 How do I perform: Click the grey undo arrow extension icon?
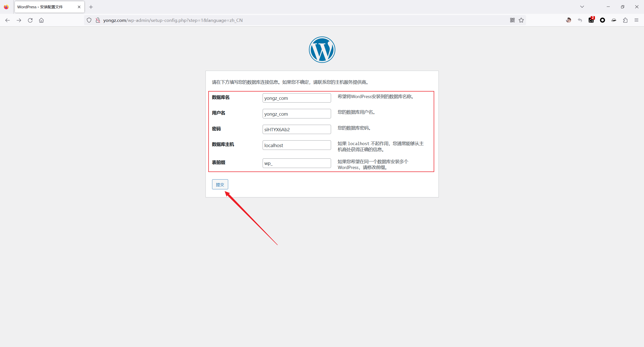click(x=580, y=20)
